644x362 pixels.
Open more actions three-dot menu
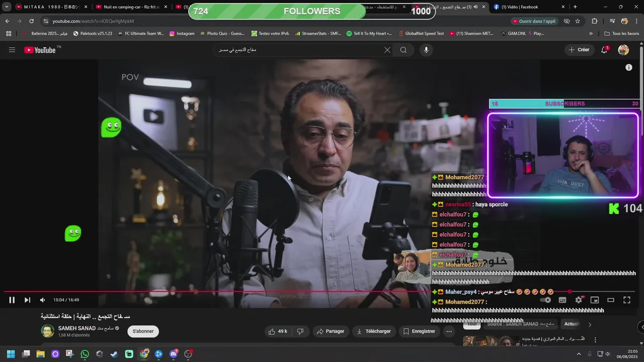[x=449, y=331]
